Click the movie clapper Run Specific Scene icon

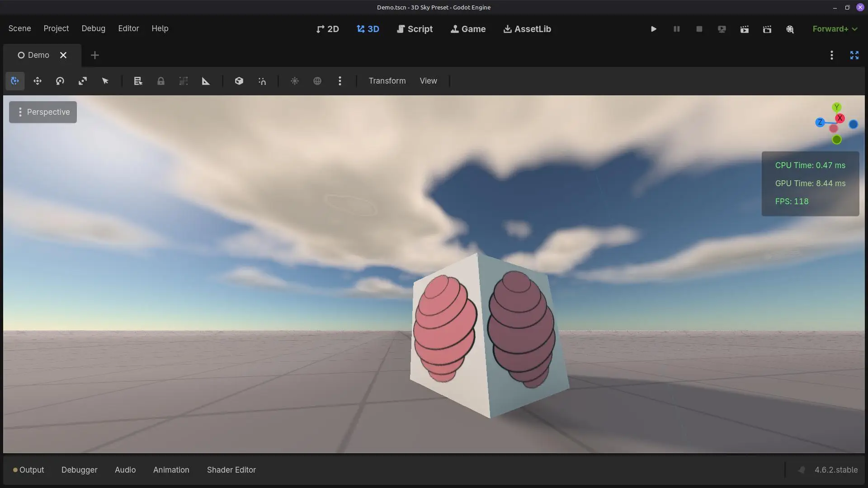tap(767, 29)
